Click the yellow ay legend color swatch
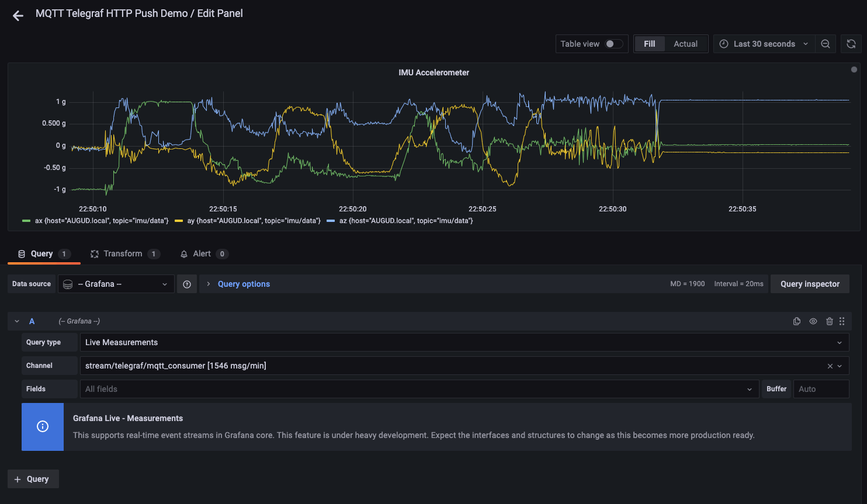The image size is (867, 504). (x=179, y=221)
